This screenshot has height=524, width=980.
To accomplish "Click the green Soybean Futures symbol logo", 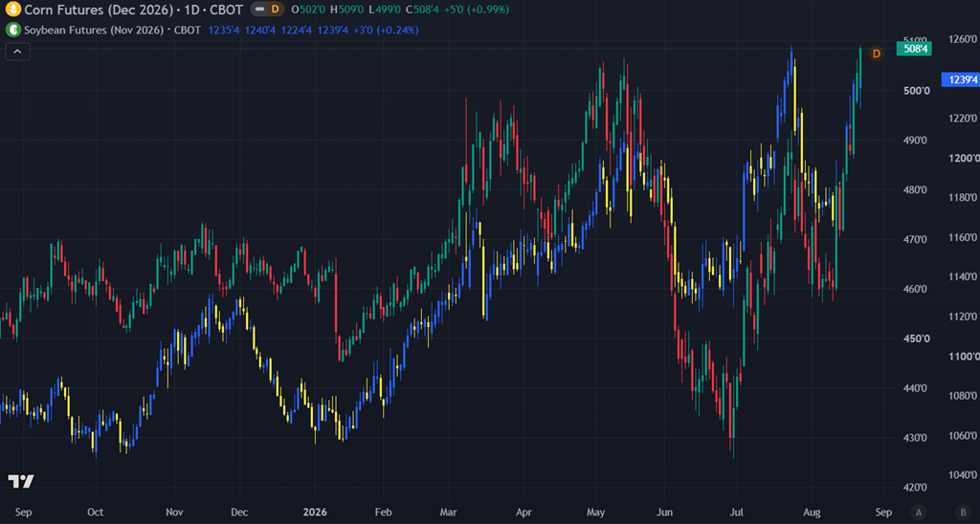I will tap(12, 30).
